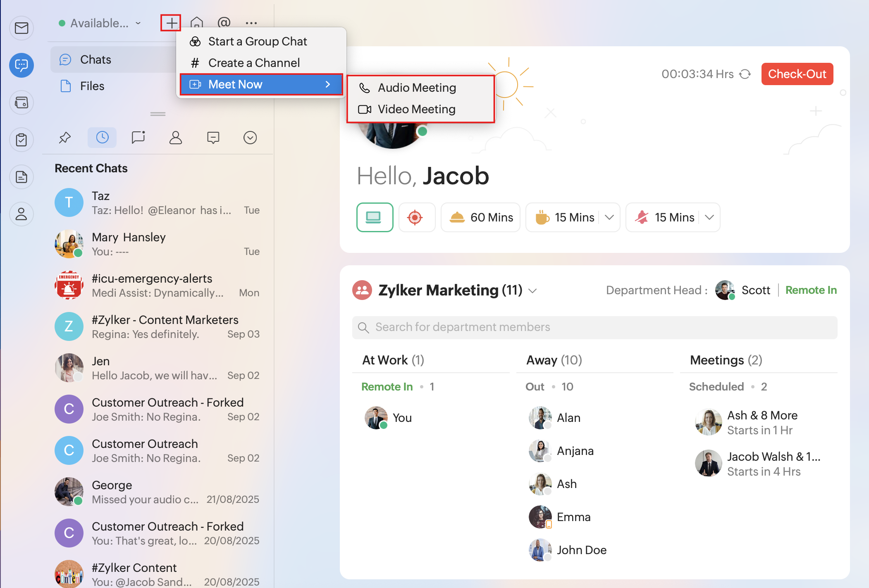Open Mail icon in left sidebar
Screen dimensions: 869x588
tap(21, 28)
